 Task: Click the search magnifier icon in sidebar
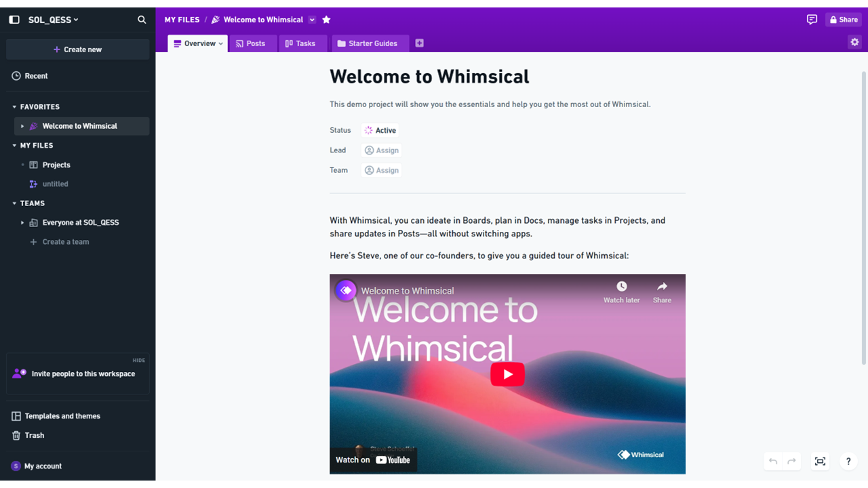pos(142,20)
